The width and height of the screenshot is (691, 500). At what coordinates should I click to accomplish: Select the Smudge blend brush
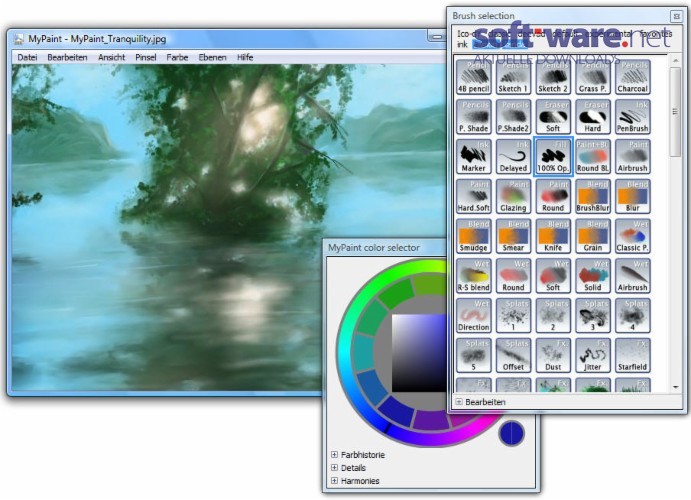[x=473, y=236]
